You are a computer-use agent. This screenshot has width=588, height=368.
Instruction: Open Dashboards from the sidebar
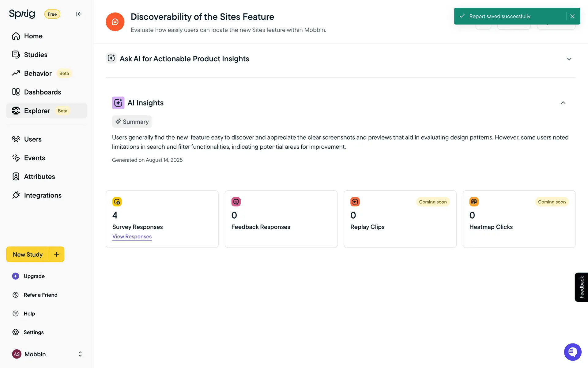[x=42, y=92]
